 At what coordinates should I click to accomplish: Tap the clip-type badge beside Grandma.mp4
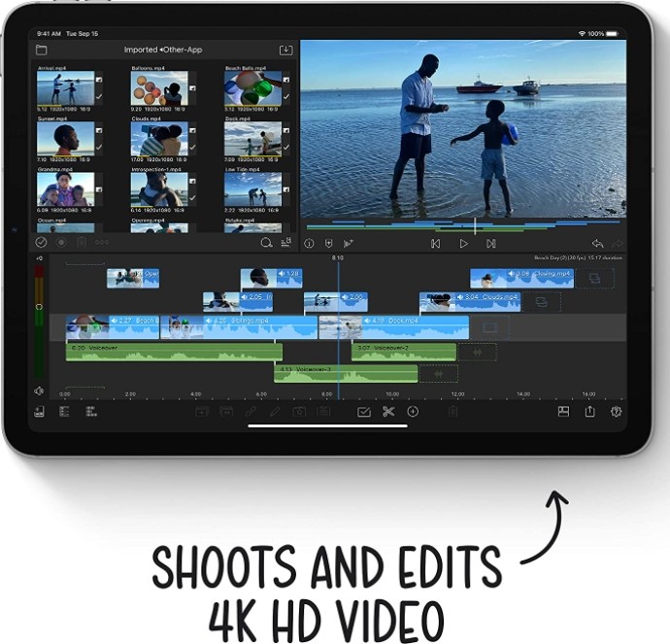coord(99,189)
